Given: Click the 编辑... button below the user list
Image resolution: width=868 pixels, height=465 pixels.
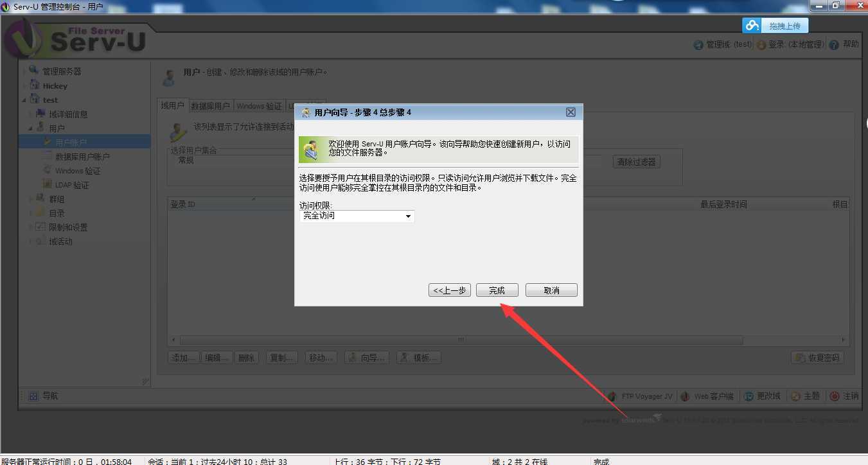Looking at the screenshot, I should (217, 358).
